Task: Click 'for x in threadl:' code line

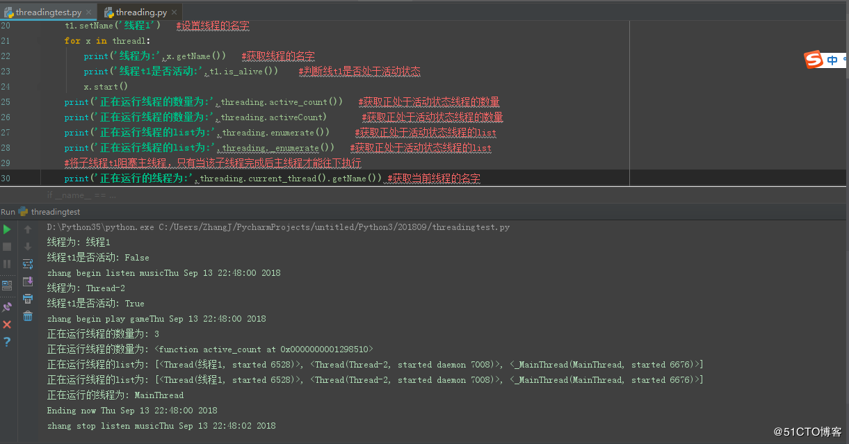Action: (x=107, y=41)
